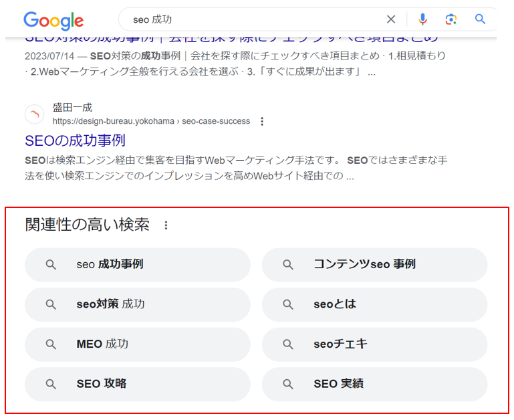Click the 2023/07/14 result snippet text

click(235, 64)
